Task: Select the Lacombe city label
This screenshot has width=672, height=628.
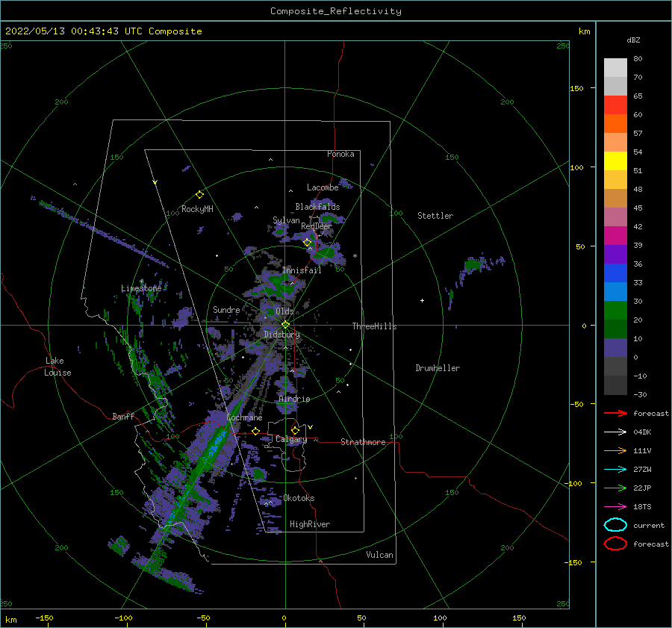Action: pyautogui.click(x=323, y=187)
